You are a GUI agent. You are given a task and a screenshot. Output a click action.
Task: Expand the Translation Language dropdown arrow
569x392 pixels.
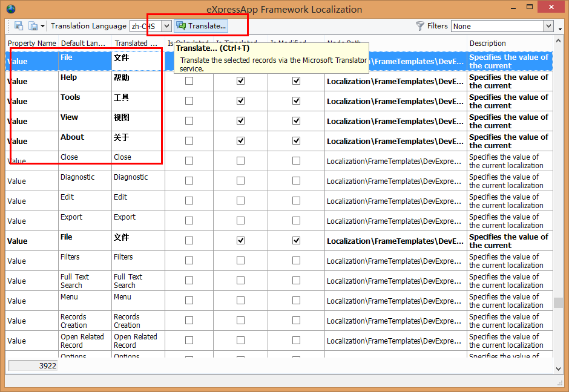tap(166, 26)
